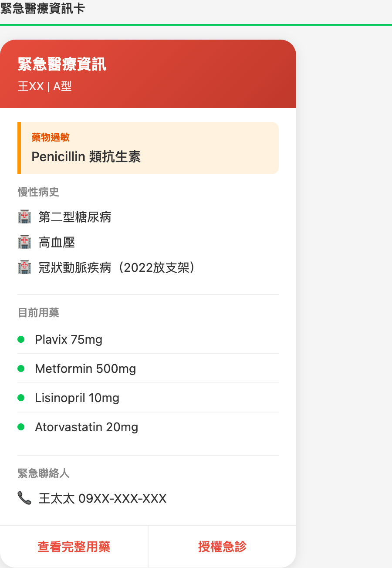
Task: Click the 第二型糖尿病 condition text
Action: click(x=75, y=216)
